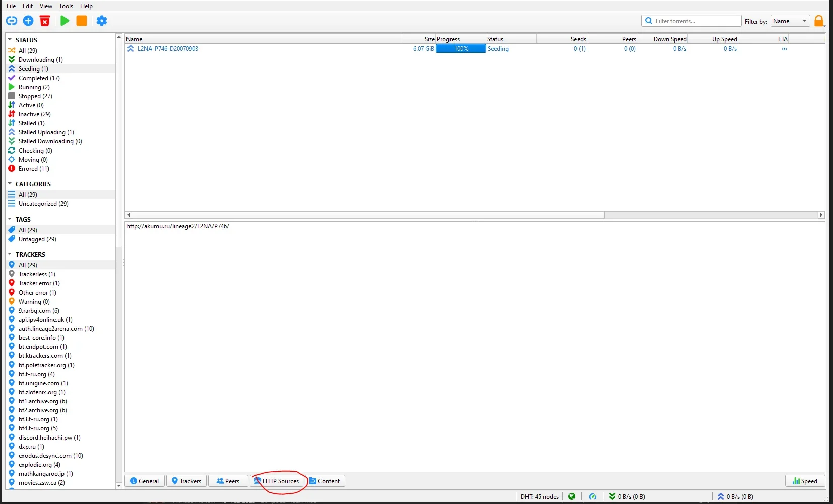The width and height of the screenshot is (833, 504).
Task: Open the View menu
Action: click(x=46, y=6)
